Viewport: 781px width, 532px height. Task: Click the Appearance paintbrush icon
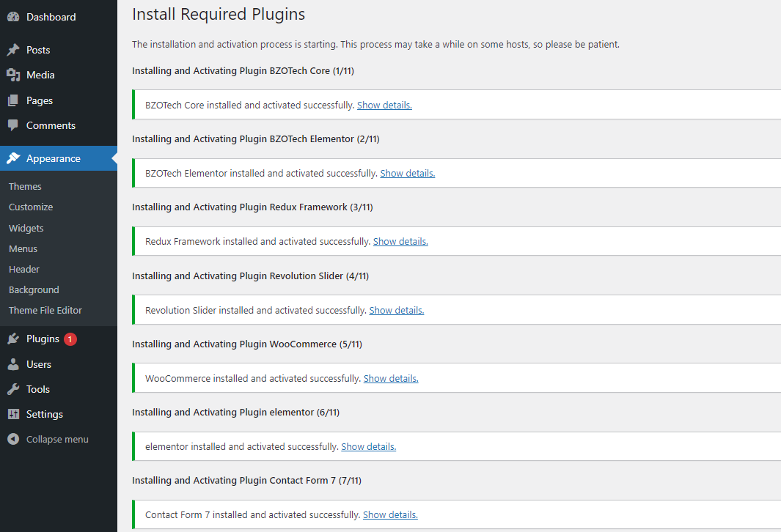pyautogui.click(x=13, y=158)
